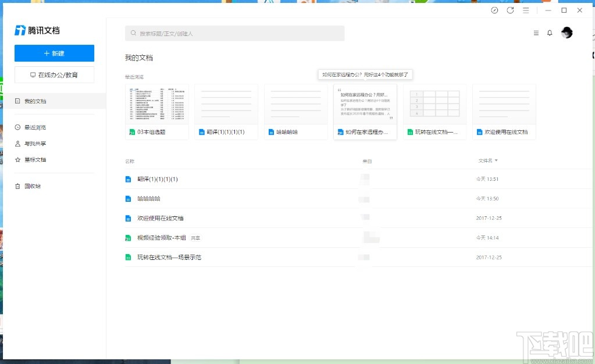Open the 玩转在线文档— recent card
This screenshot has width=595, height=364.
tap(435, 112)
